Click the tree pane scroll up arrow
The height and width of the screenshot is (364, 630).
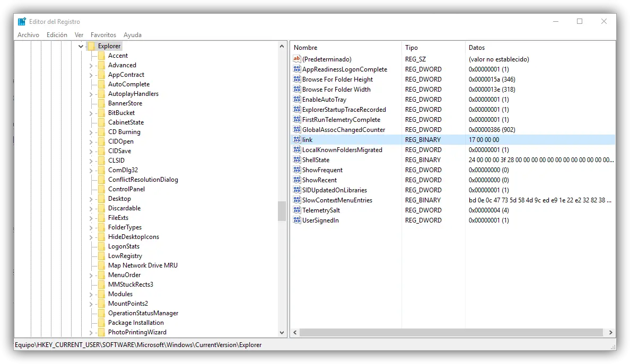tap(282, 46)
